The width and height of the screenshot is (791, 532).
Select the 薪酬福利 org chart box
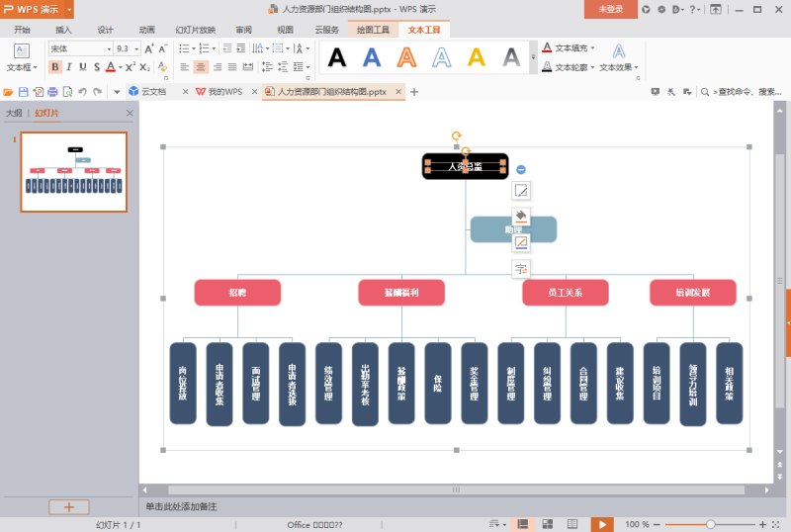pyautogui.click(x=401, y=293)
